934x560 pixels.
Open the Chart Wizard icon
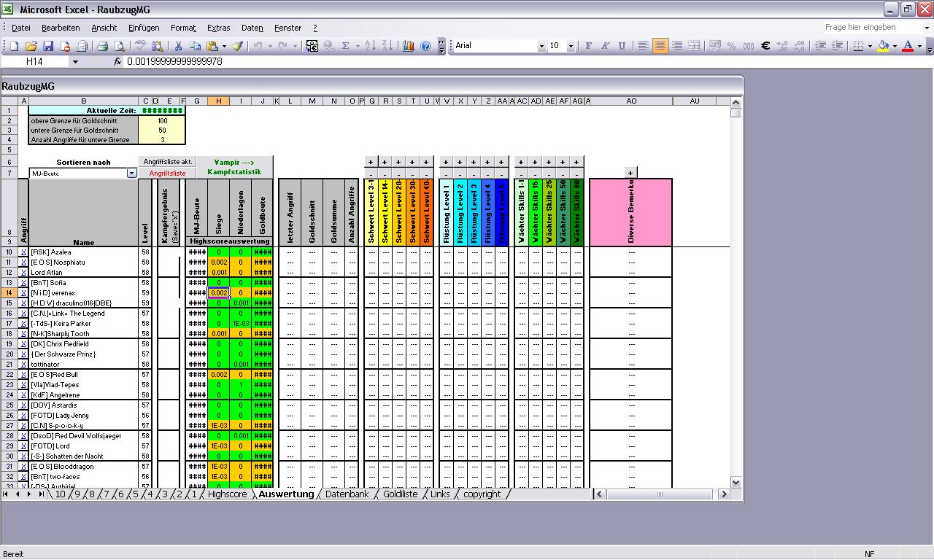click(x=408, y=46)
